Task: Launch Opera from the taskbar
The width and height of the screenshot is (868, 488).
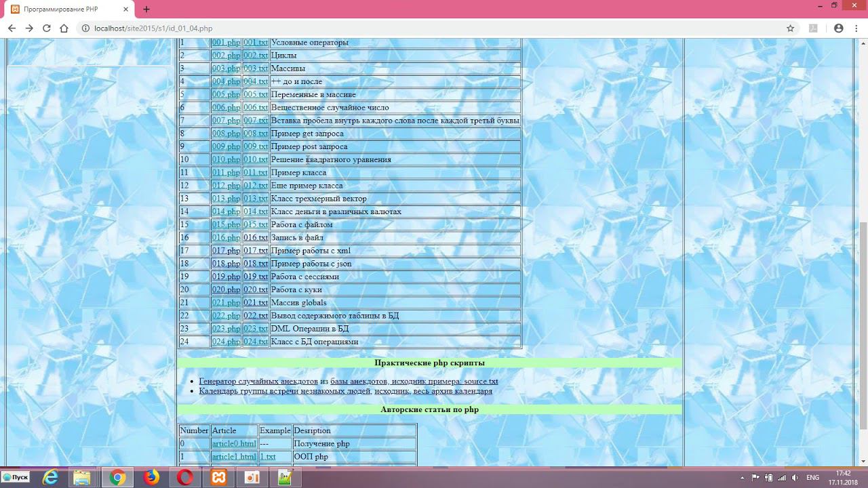Action: point(184,478)
